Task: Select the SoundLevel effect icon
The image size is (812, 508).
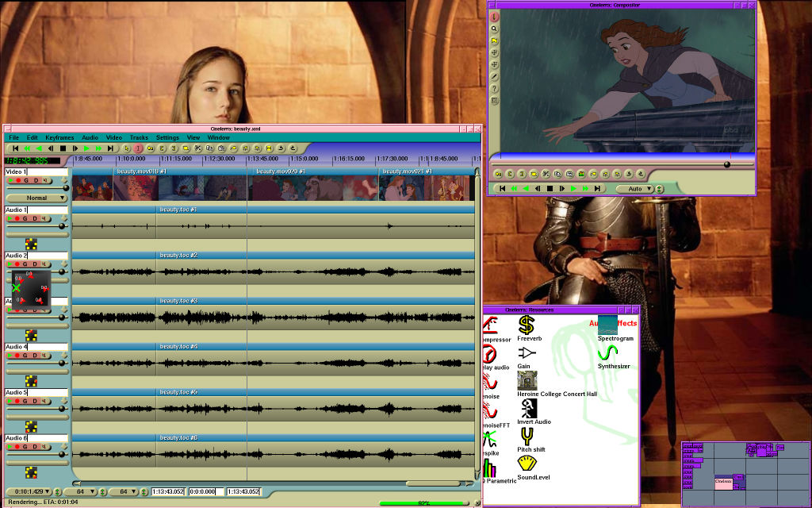Action: pyautogui.click(x=527, y=464)
